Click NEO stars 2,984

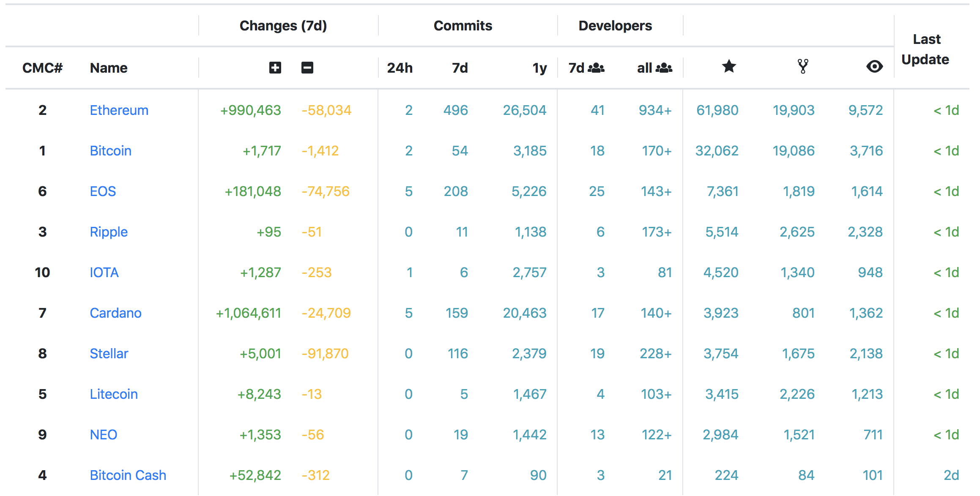click(x=720, y=435)
